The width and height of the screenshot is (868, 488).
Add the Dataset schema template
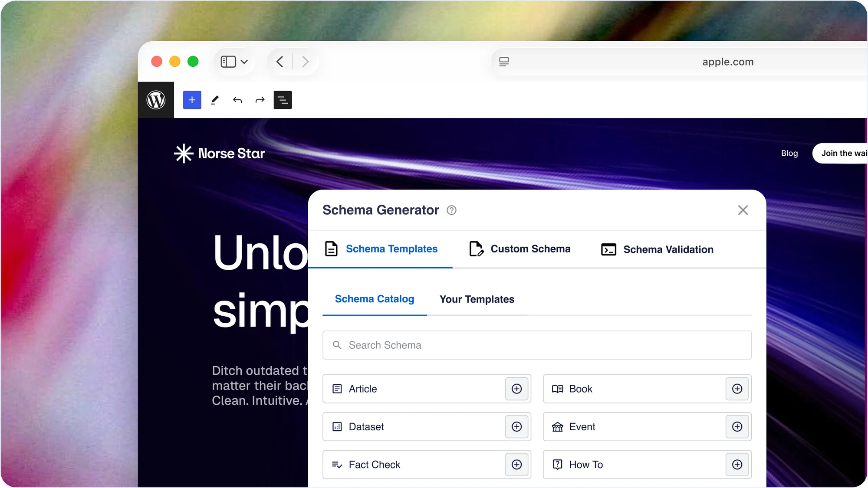pyautogui.click(x=516, y=427)
